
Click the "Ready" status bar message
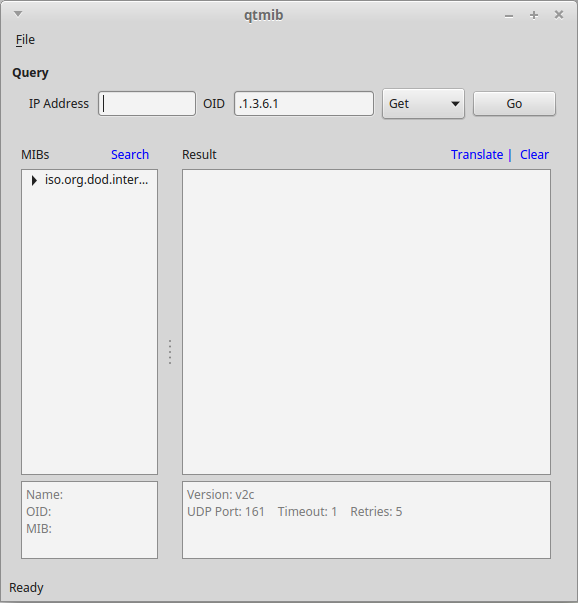[x=26, y=588]
